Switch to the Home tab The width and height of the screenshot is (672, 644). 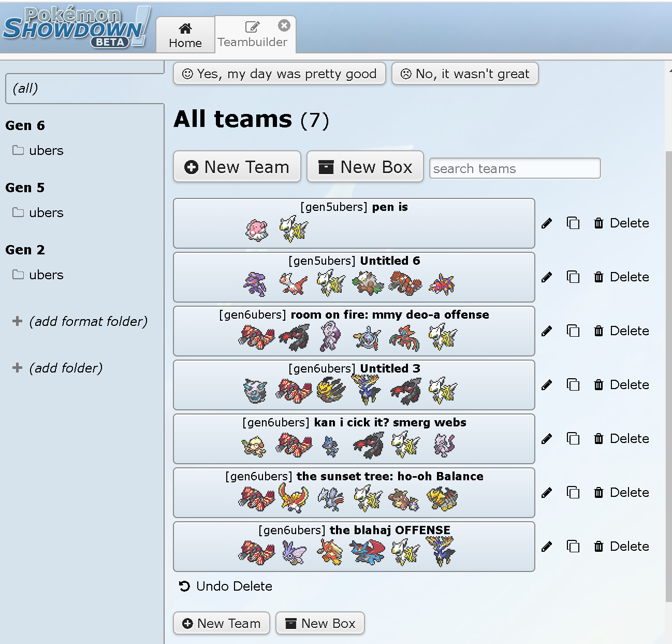(x=185, y=35)
